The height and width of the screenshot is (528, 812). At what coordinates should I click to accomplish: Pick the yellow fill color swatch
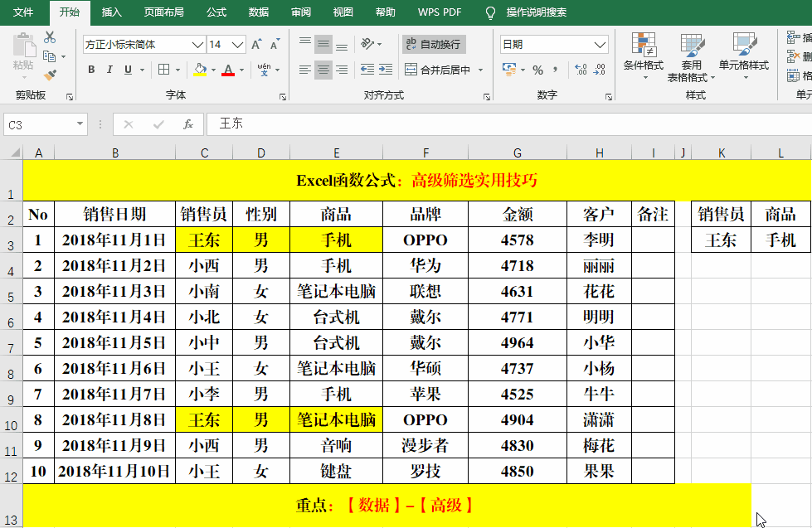(x=199, y=73)
